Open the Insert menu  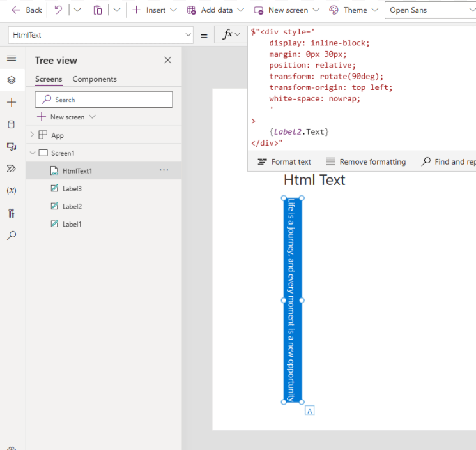pyautogui.click(x=154, y=10)
